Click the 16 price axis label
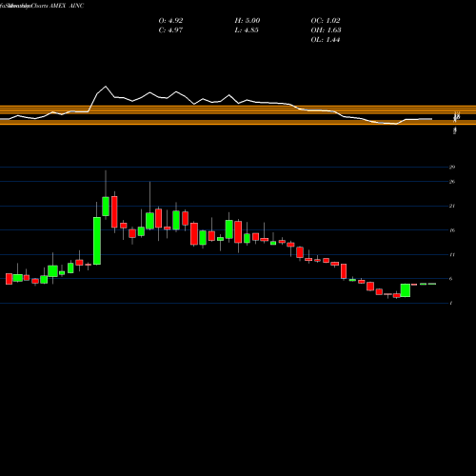 tap(452, 230)
